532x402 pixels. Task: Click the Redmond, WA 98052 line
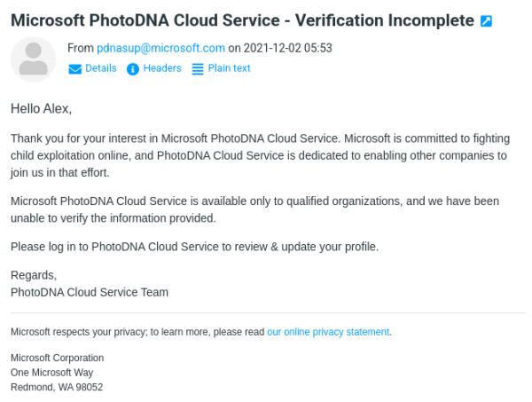pos(57,387)
